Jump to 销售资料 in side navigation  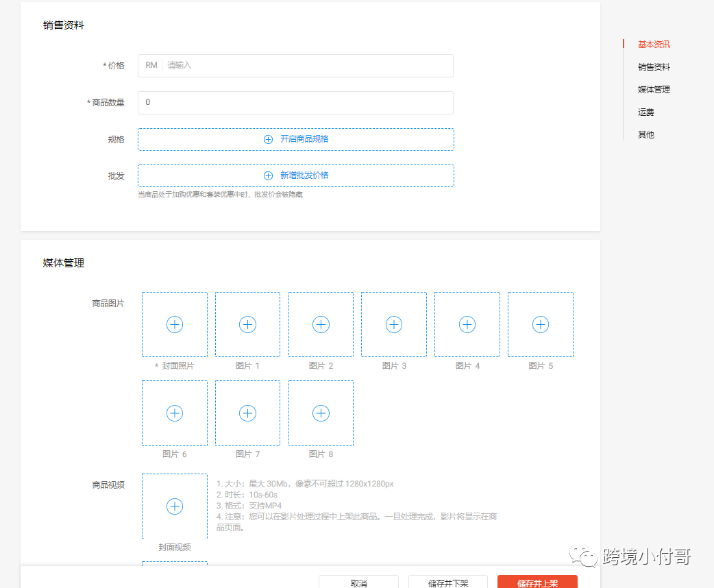pyautogui.click(x=654, y=67)
